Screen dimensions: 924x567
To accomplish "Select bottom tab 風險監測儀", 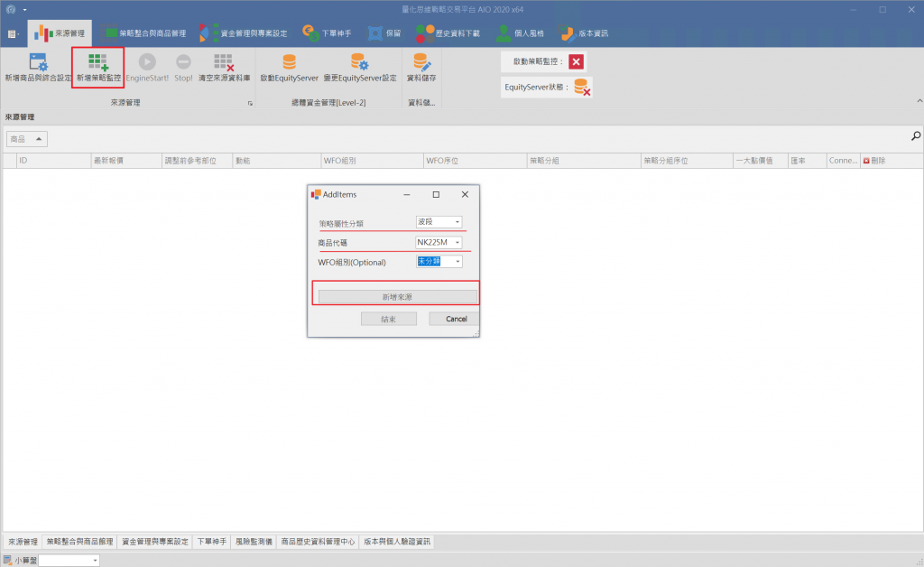I will pyautogui.click(x=254, y=543).
